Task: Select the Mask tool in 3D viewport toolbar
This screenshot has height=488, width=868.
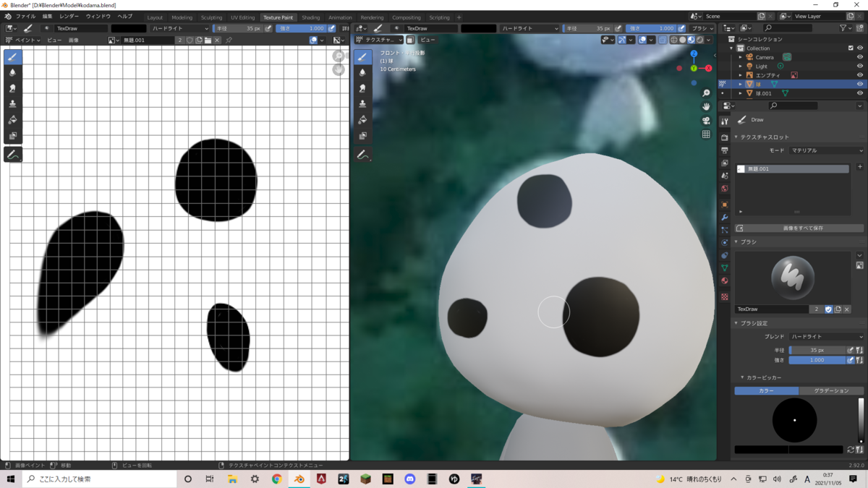Action: pyautogui.click(x=363, y=136)
